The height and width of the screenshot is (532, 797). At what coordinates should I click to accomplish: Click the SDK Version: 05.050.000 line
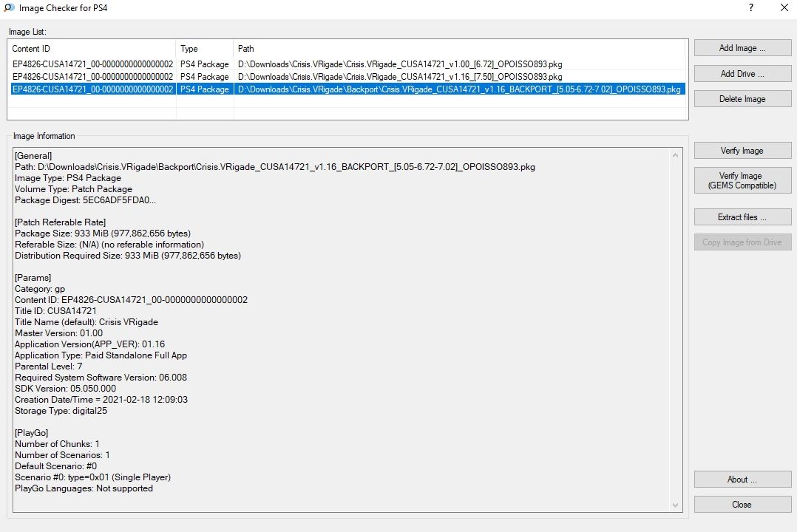[66, 389]
